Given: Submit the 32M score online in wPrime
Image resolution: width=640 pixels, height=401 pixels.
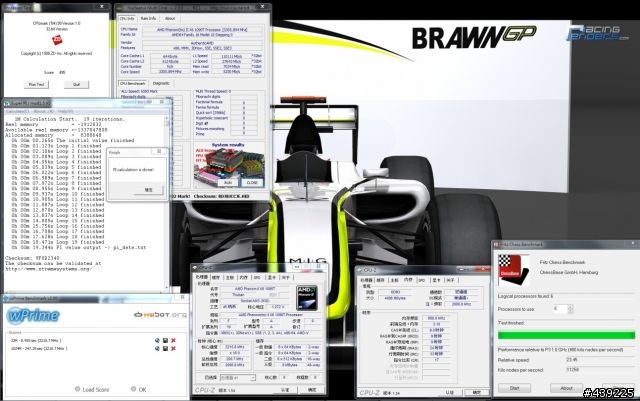Looking at the screenshot, I should pyautogui.click(x=157, y=340).
